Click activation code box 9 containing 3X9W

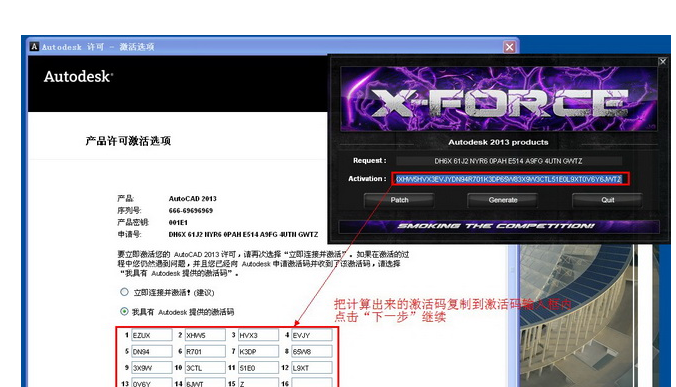click(152, 368)
